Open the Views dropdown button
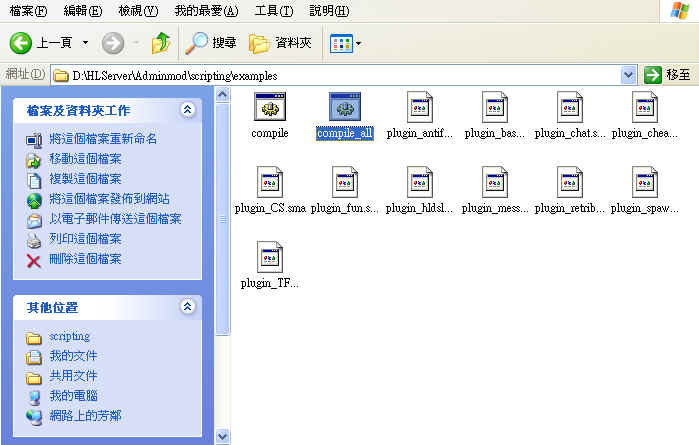The width and height of the screenshot is (699, 445). coord(346,43)
